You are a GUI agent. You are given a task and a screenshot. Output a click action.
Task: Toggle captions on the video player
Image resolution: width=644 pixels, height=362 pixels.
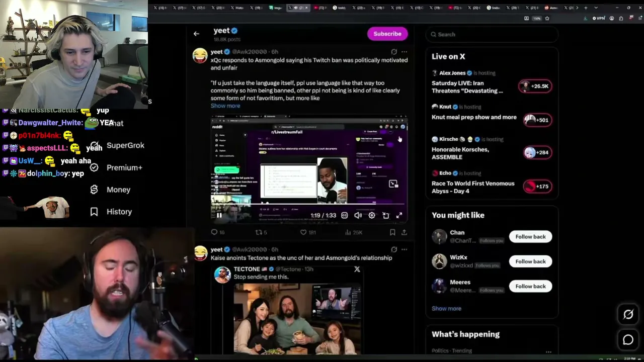pos(344,215)
